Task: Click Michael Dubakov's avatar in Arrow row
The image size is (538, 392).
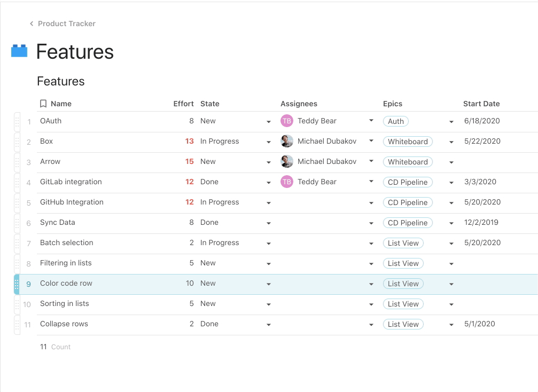Action: click(x=287, y=162)
